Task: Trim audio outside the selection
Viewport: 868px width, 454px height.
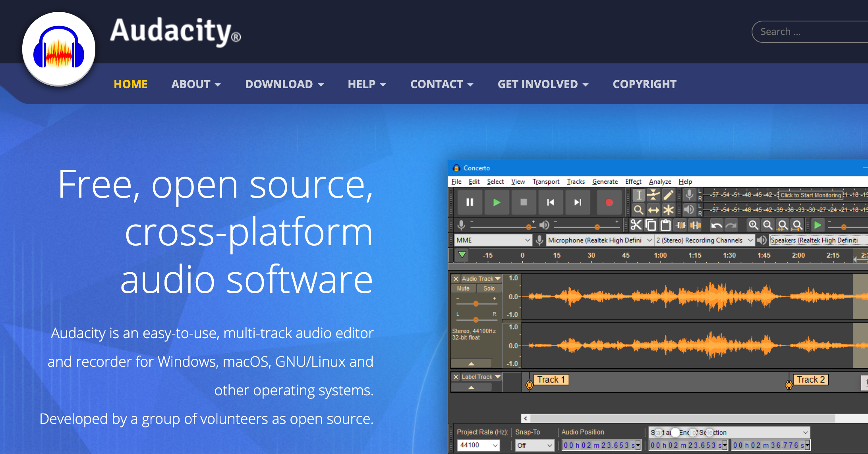Action: pos(681,225)
